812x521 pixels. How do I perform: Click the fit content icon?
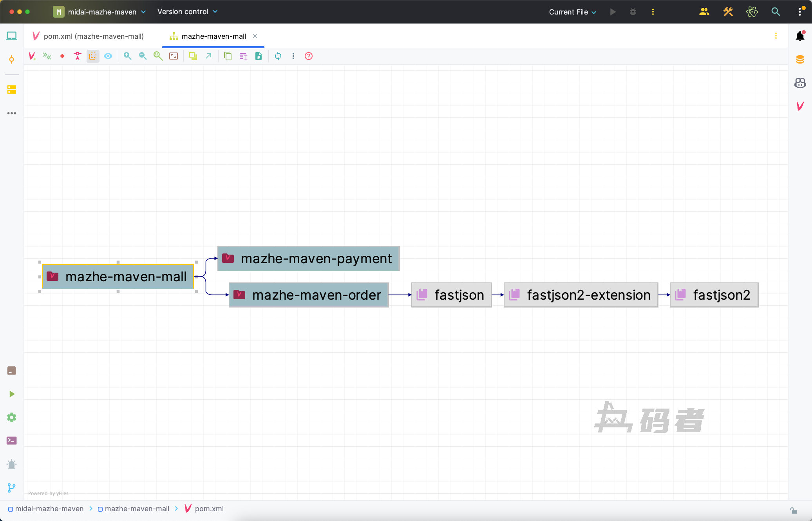click(174, 56)
